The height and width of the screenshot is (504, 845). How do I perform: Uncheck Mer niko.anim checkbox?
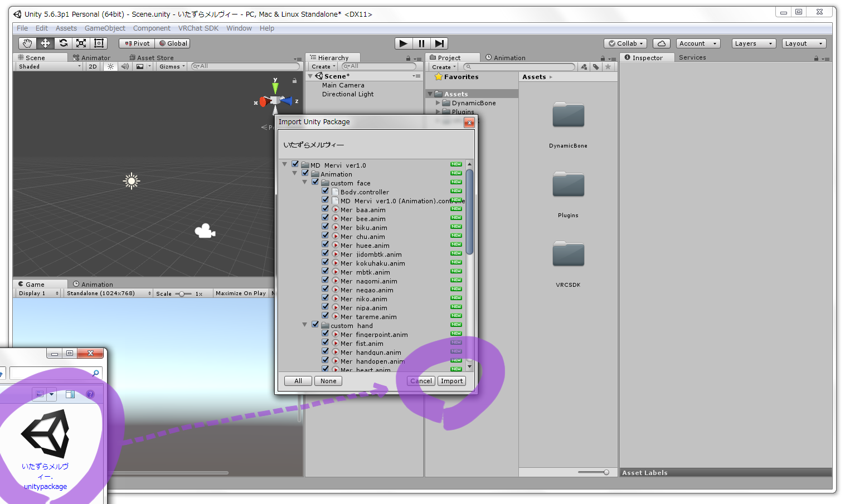(x=326, y=298)
